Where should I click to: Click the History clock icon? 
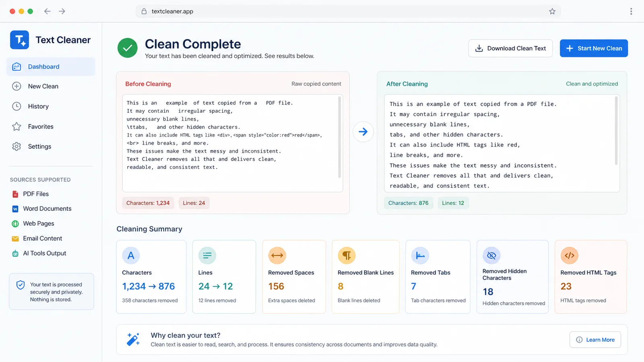tap(17, 107)
